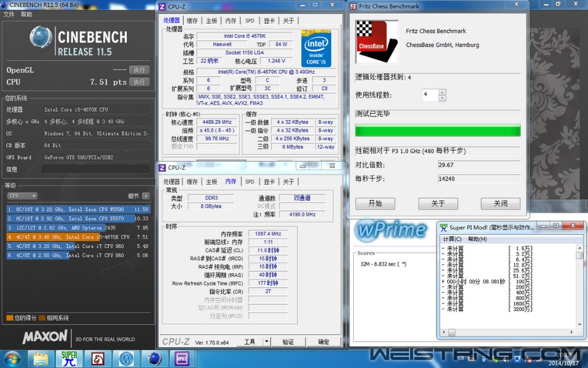Expand the 细节 details arrow in Cinebench
The width and height of the screenshot is (588, 368).
[x=146, y=195]
